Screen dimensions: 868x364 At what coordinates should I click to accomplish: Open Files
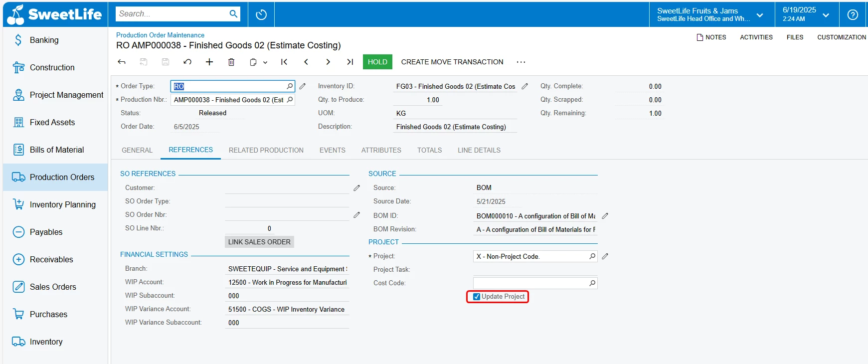tap(795, 37)
